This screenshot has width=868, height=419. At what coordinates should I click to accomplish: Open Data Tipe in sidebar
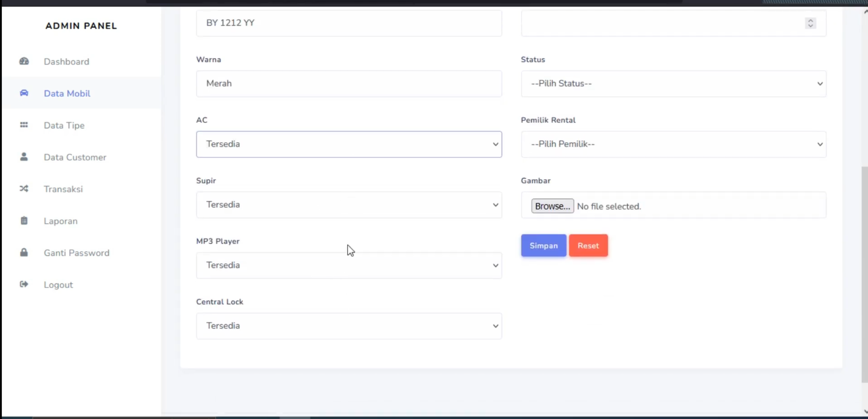click(x=82, y=125)
